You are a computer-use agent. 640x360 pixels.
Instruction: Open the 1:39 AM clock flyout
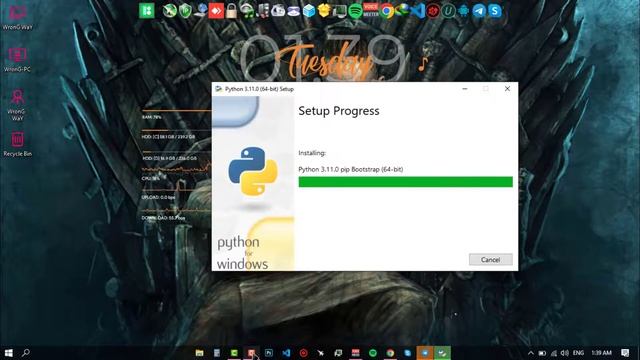601,353
